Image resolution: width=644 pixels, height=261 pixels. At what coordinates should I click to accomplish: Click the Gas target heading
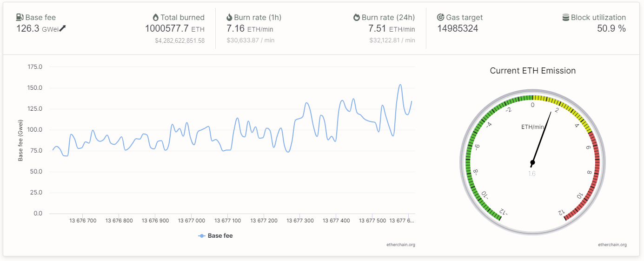pos(465,17)
